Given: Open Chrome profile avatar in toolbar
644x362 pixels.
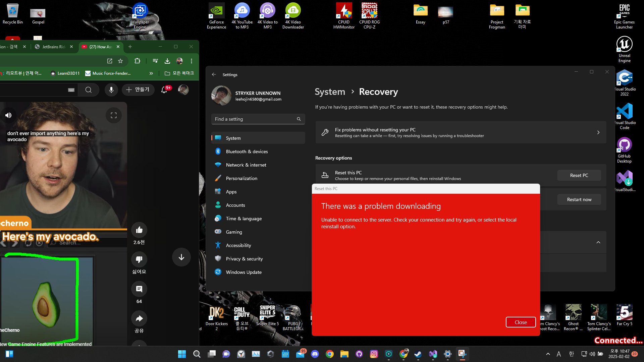Looking at the screenshot, I should pyautogui.click(x=179, y=61).
